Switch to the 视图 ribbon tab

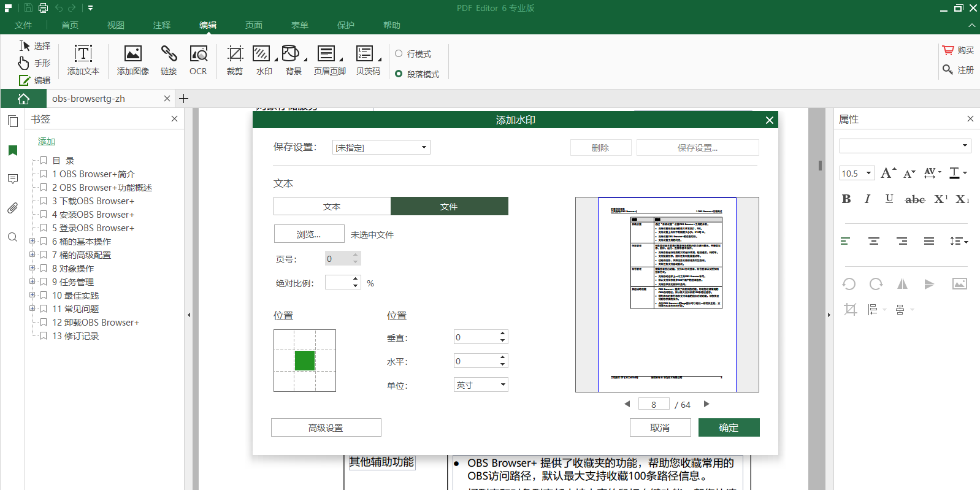coord(116,25)
